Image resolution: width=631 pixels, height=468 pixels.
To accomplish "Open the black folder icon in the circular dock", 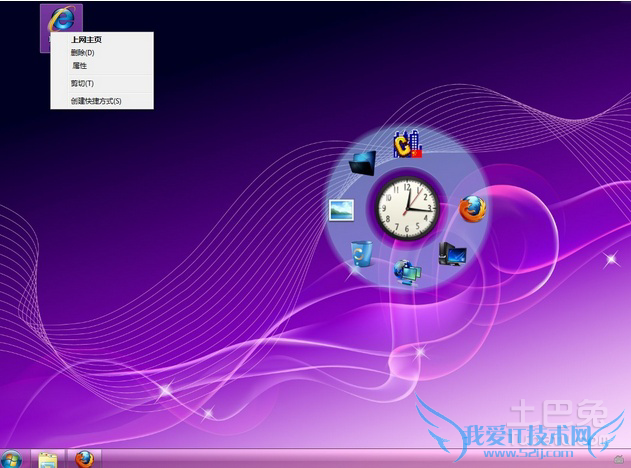I will point(362,161).
